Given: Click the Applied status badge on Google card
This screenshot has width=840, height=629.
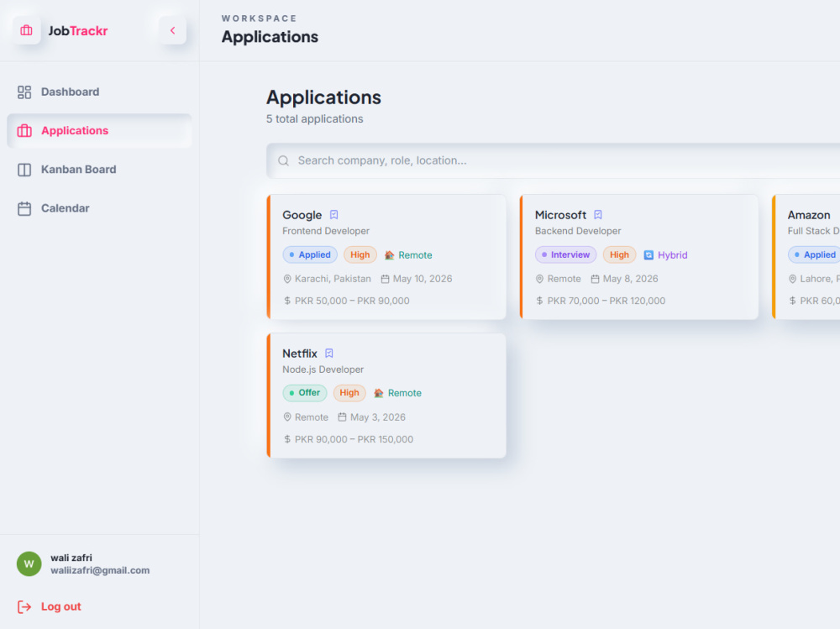Looking at the screenshot, I should (x=310, y=254).
